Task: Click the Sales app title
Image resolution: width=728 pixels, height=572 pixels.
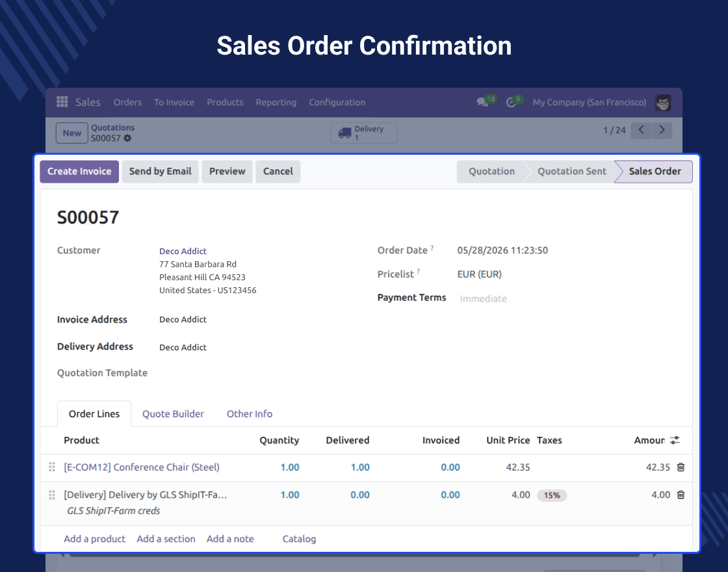Action: (x=88, y=102)
